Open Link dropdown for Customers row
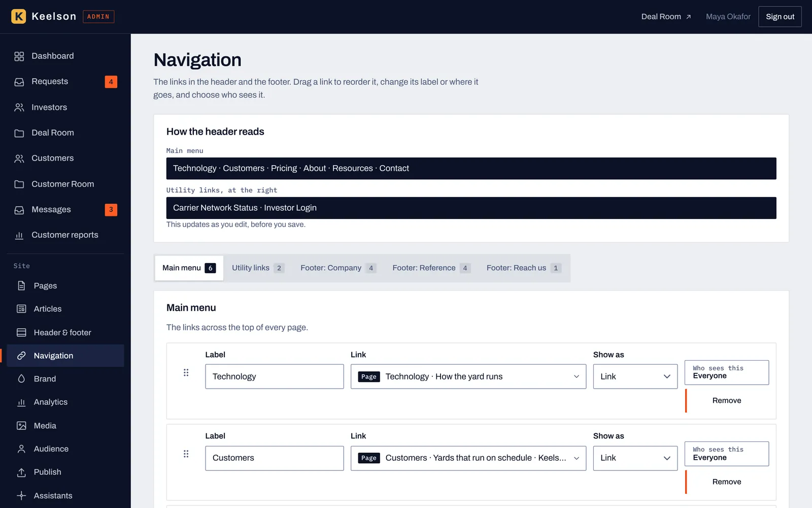Image resolution: width=812 pixels, height=508 pixels. coord(468,458)
